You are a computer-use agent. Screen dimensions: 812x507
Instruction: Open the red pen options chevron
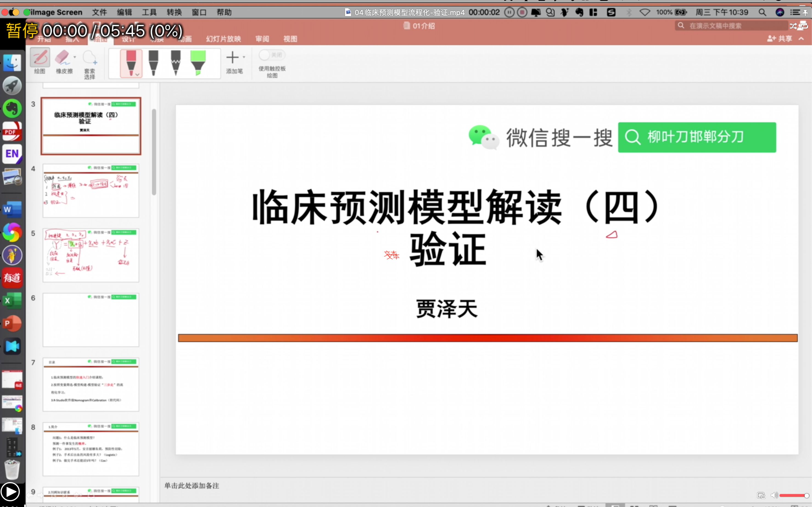[x=137, y=74]
